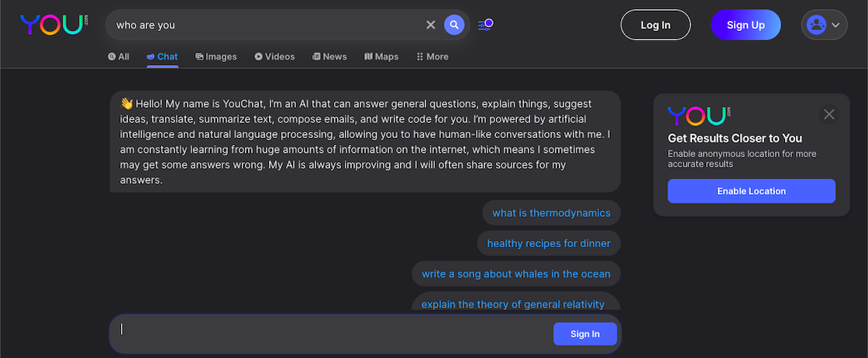Viewport: 868px width, 358px height.
Task: Expand the More search categories menu
Action: 432,57
